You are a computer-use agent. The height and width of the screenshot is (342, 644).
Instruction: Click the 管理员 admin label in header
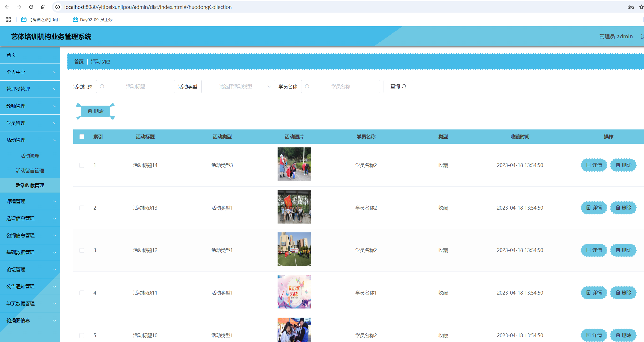coord(616,36)
